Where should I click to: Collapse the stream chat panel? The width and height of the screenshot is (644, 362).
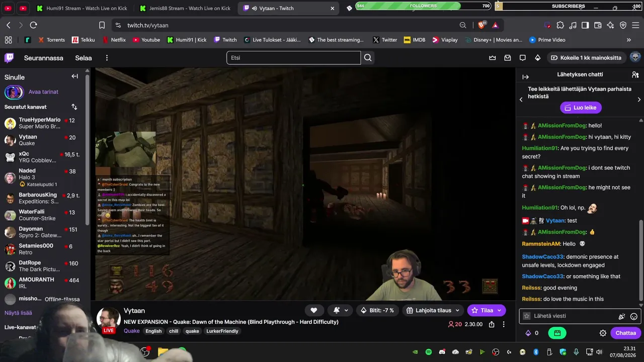coord(526,77)
